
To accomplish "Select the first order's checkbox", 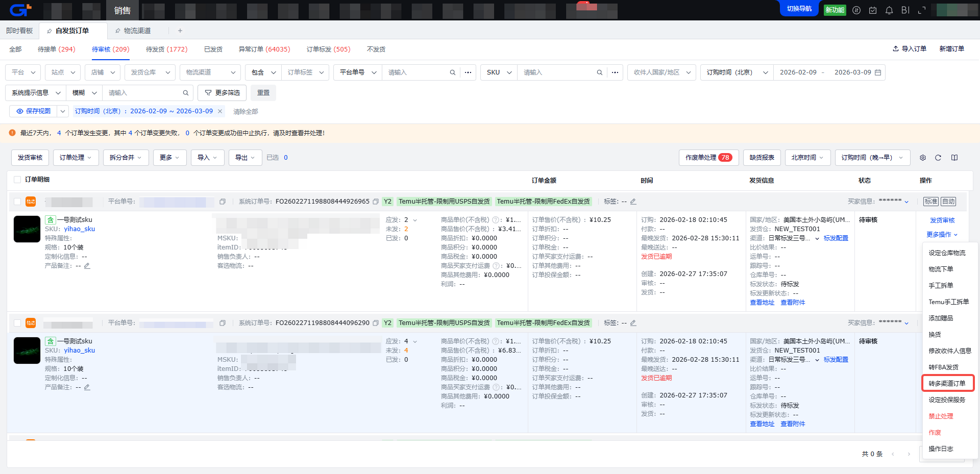I will click(x=17, y=202).
